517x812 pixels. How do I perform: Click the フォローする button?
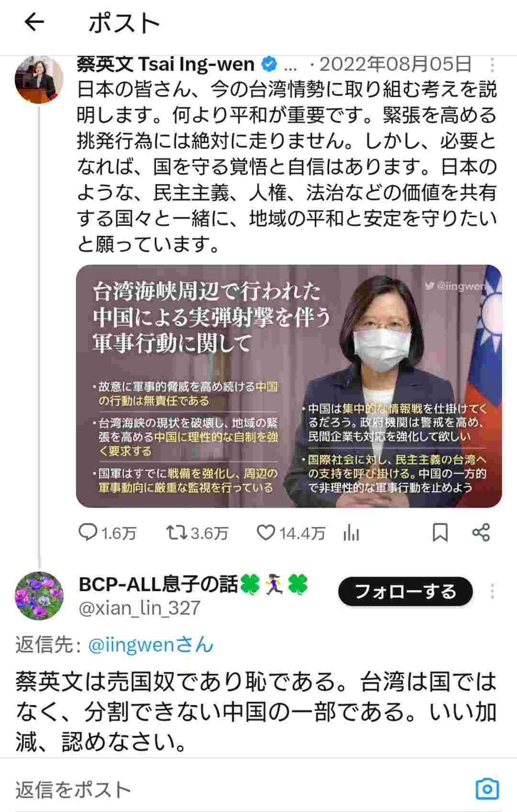point(405,592)
